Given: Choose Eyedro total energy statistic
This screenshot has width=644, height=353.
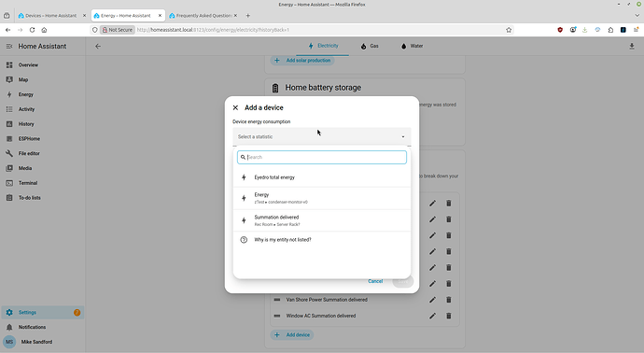Looking at the screenshot, I should click(x=322, y=177).
